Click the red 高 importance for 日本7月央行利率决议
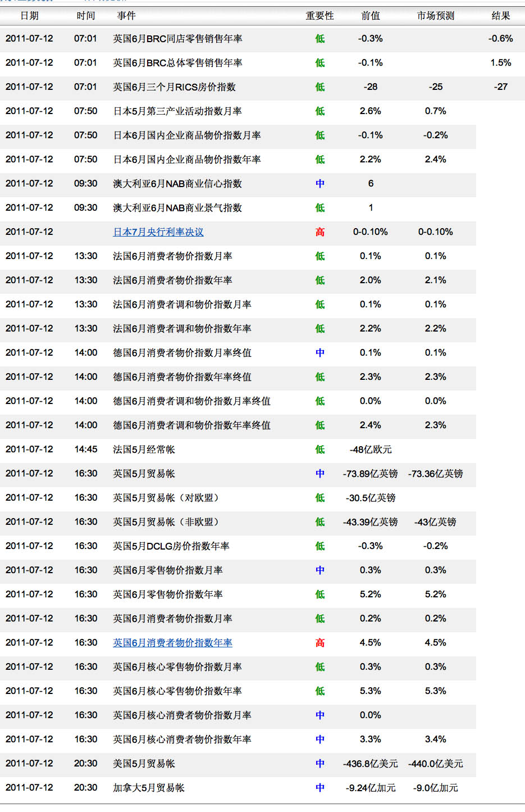Screen dimensions: 525x812 click(x=320, y=232)
